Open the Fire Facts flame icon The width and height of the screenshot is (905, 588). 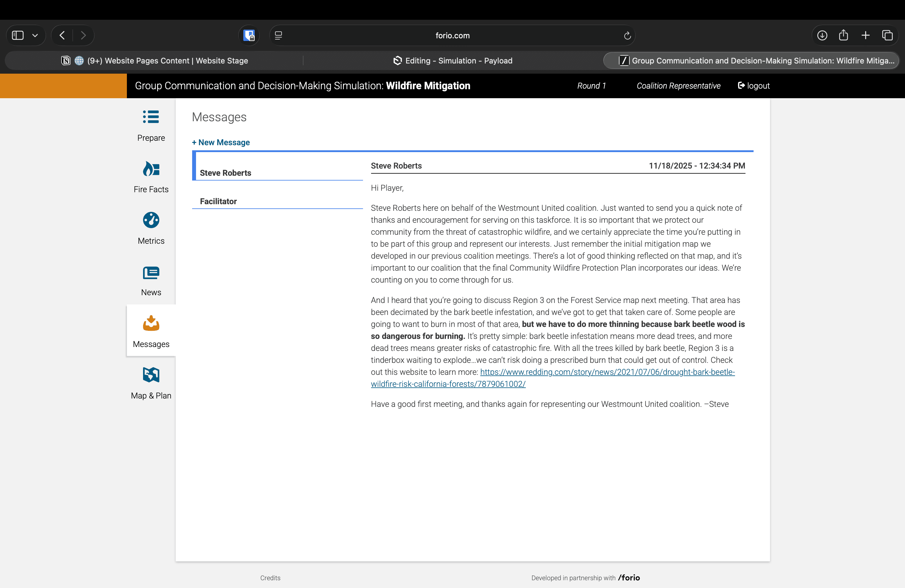point(151,169)
